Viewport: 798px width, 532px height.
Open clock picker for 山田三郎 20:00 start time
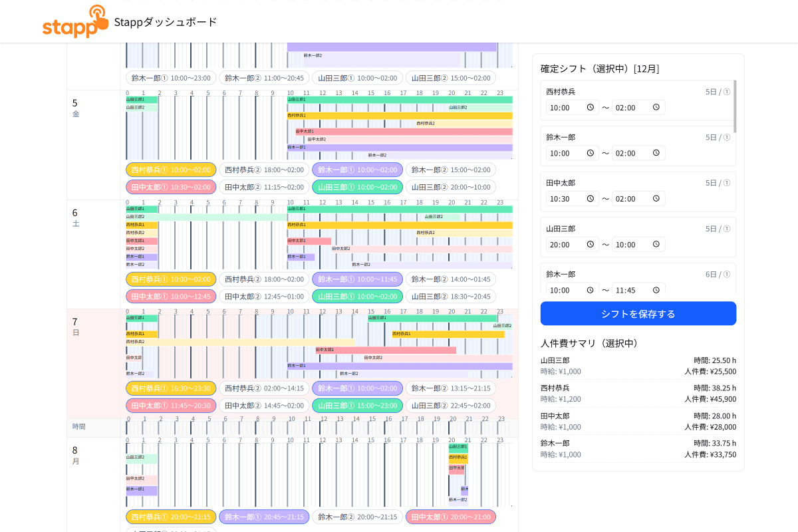point(590,244)
